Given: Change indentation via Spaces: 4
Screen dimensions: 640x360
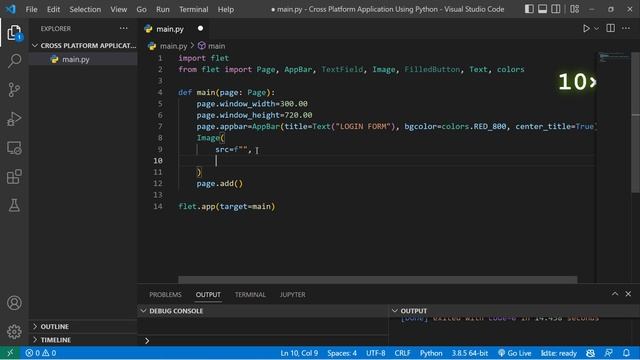Looking at the screenshot, I should pos(342,353).
